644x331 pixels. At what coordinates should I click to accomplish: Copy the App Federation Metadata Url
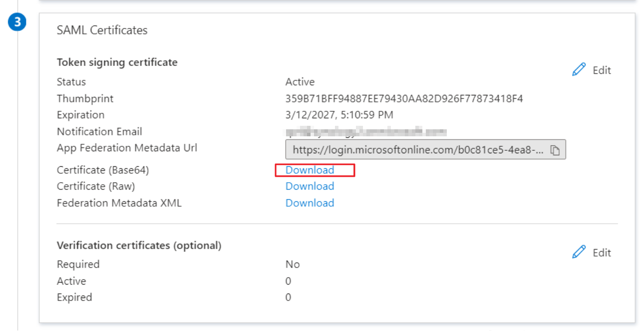pyautogui.click(x=555, y=150)
